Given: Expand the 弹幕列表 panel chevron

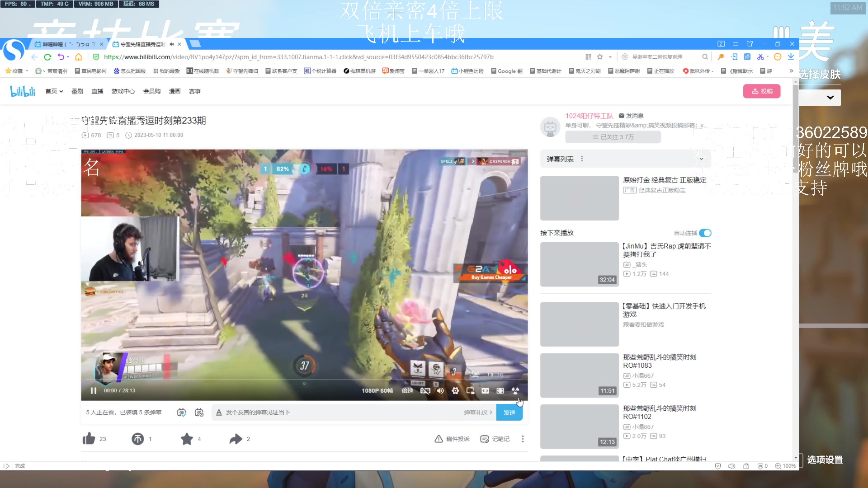Looking at the screenshot, I should (x=701, y=159).
